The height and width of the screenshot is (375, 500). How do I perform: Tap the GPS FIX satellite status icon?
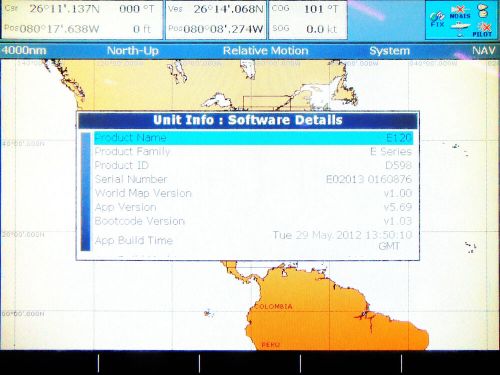(437, 20)
